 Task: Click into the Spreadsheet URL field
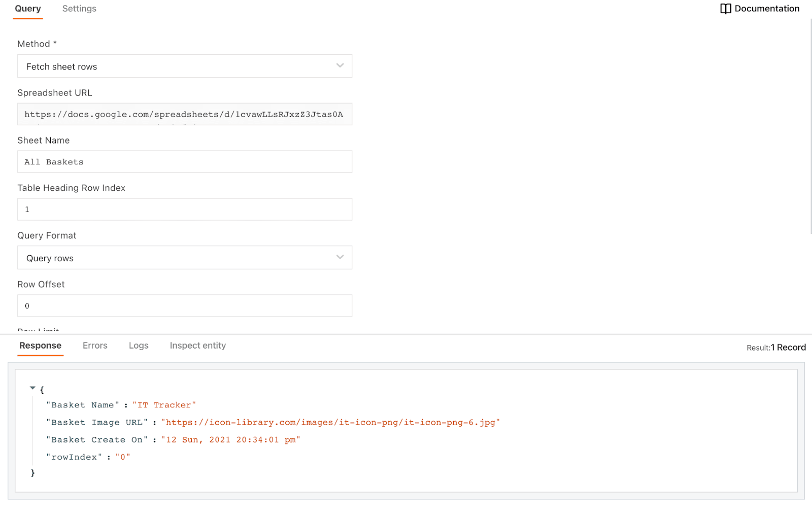coord(184,114)
